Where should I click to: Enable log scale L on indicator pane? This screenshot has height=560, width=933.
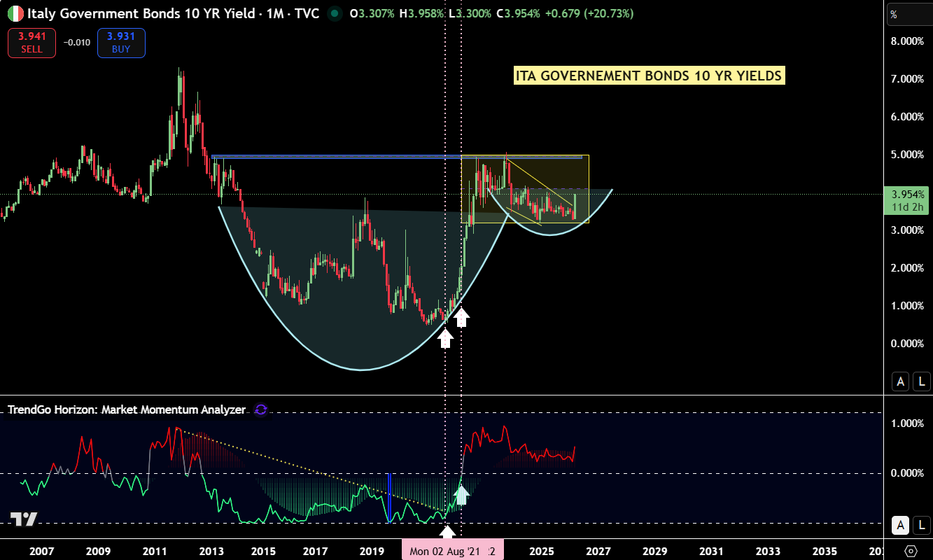click(921, 525)
